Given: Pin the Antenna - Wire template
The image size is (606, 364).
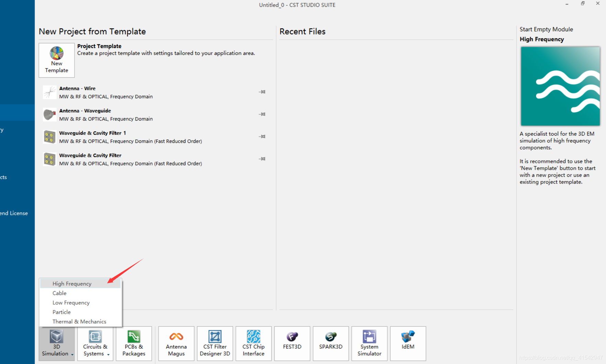Looking at the screenshot, I should pos(262,92).
